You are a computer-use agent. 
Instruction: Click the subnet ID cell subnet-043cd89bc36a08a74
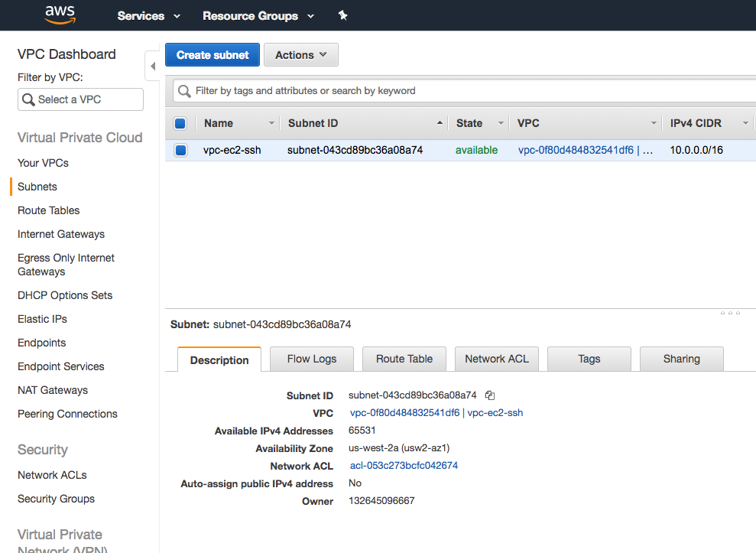(x=355, y=150)
